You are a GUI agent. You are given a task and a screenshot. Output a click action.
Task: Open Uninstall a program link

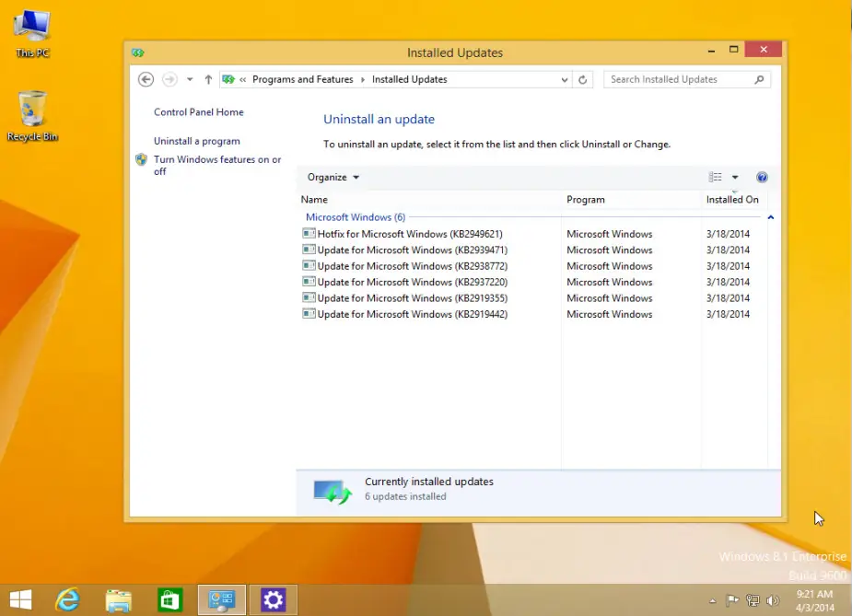point(197,141)
